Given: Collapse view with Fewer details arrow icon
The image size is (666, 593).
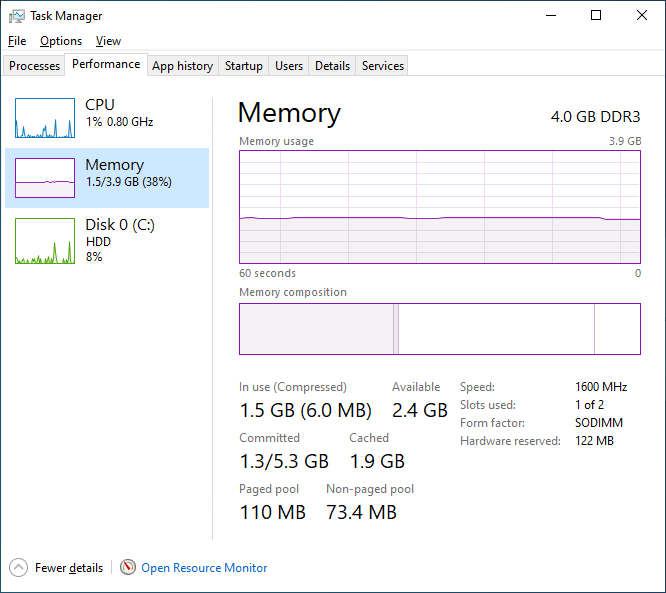Looking at the screenshot, I should 19,567.
